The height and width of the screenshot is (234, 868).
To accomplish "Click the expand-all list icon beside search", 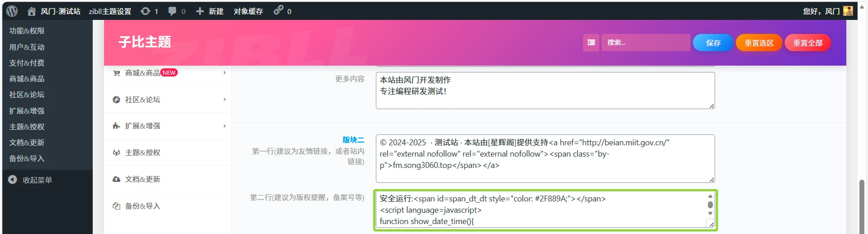I will pos(591,43).
